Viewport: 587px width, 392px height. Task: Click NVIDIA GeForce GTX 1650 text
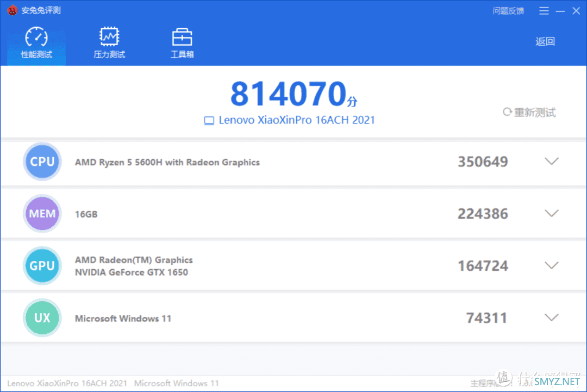(132, 272)
